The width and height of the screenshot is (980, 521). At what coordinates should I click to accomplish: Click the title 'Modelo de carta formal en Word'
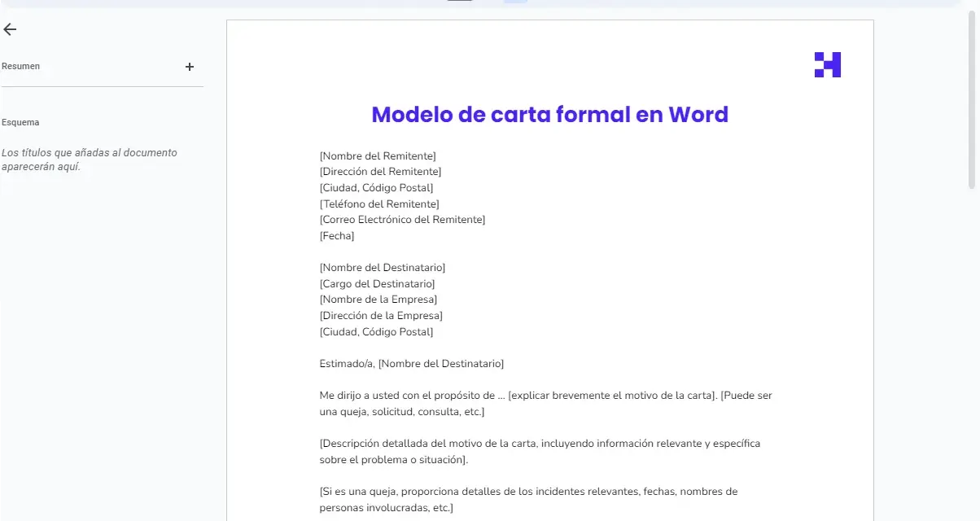[x=550, y=114]
